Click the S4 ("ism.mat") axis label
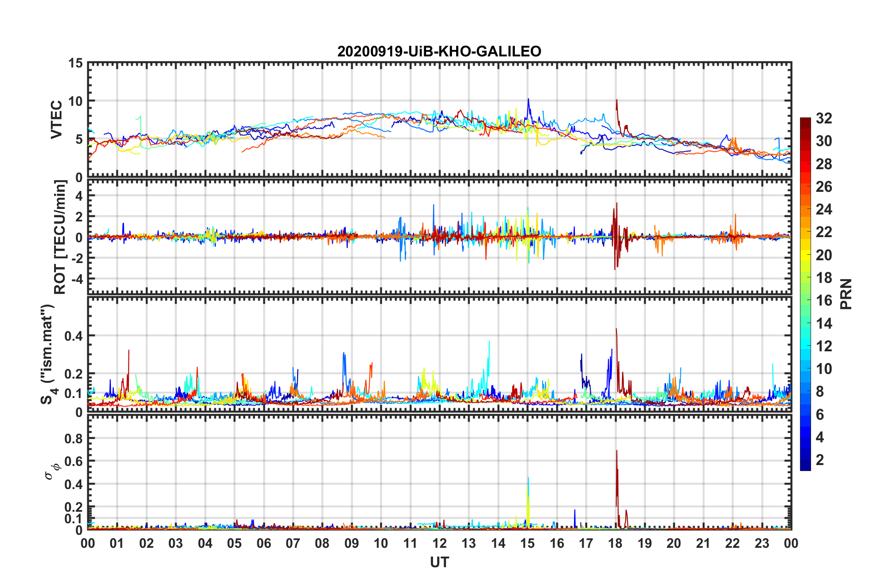 (49, 355)
